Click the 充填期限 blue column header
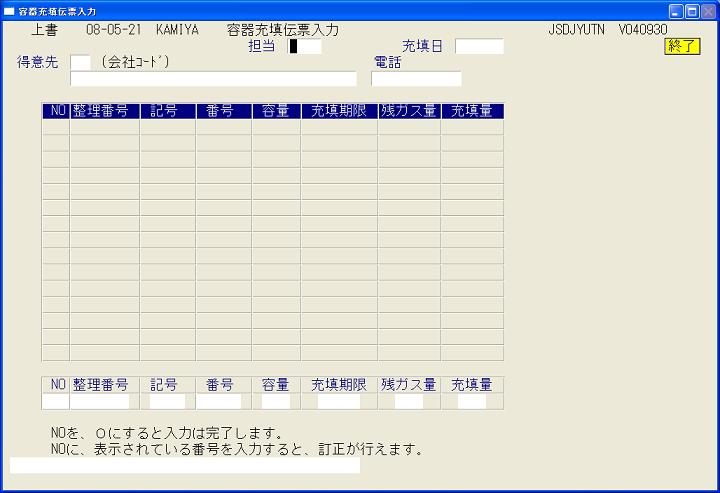720x493 pixels. pyautogui.click(x=339, y=111)
